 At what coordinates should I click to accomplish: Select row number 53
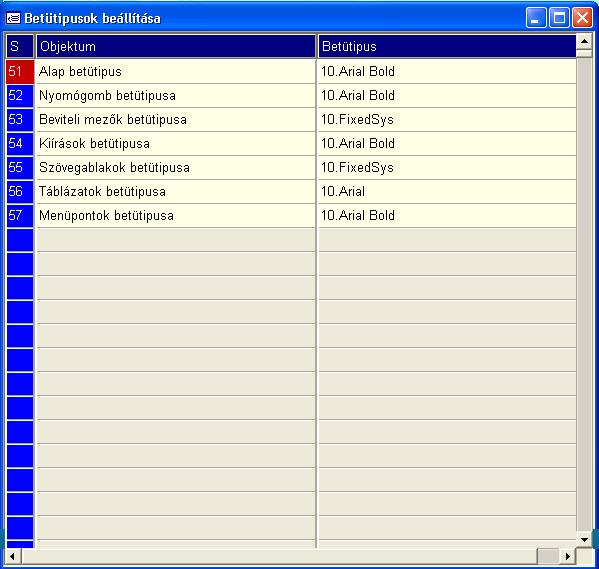click(20, 120)
